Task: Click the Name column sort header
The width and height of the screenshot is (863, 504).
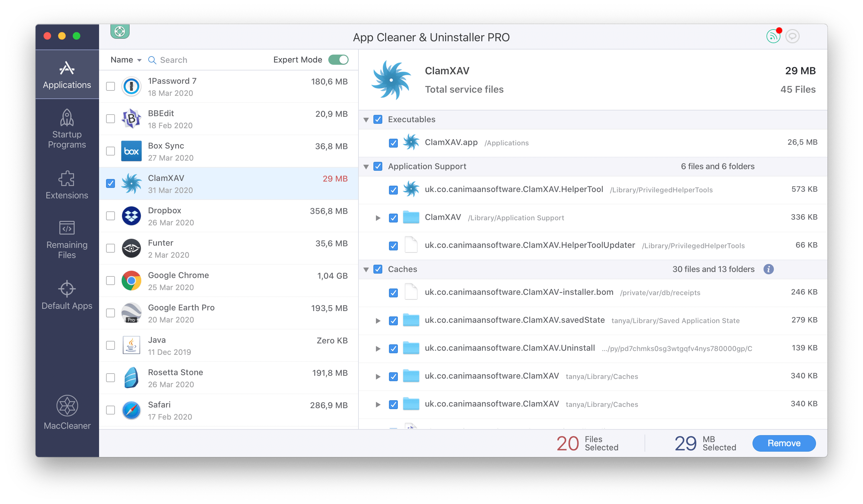Action: click(123, 59)
